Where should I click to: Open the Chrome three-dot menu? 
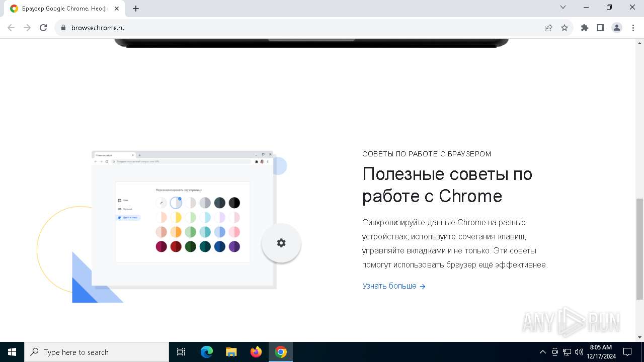633,28
